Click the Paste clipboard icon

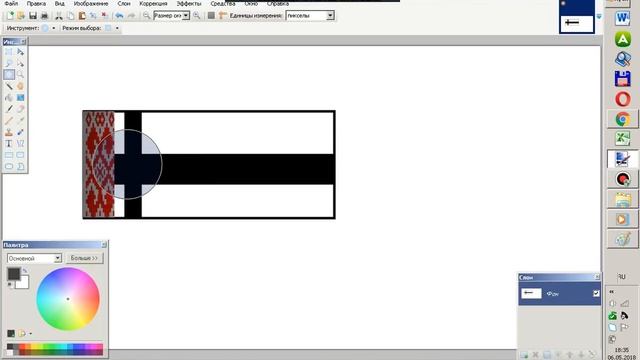pos(82,16)
